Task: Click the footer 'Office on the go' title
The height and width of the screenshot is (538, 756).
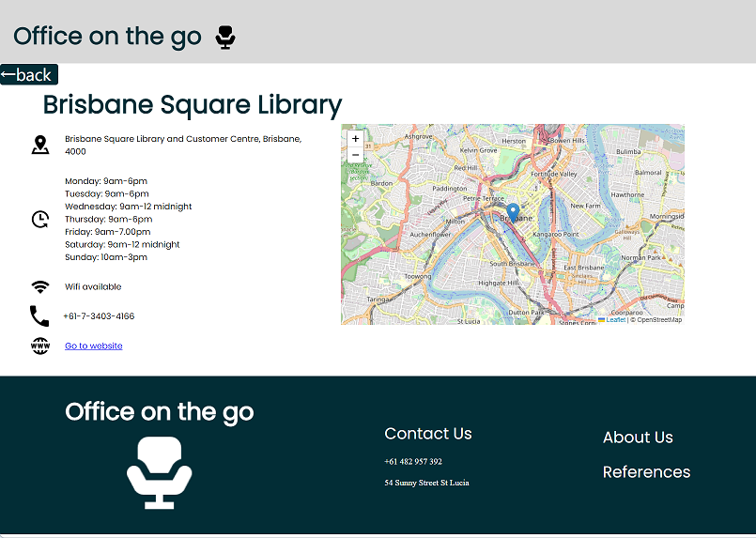Action: click(159, 412)
